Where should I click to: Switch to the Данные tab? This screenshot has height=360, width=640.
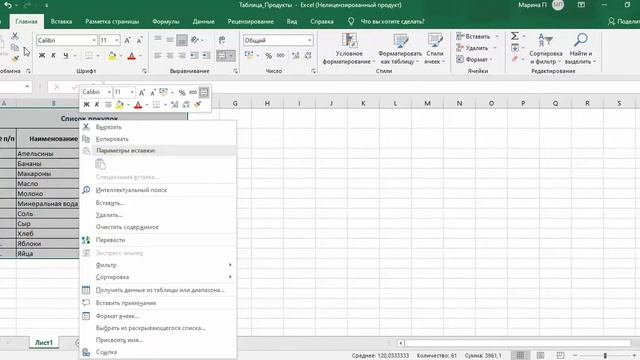(x=204, y=21)
